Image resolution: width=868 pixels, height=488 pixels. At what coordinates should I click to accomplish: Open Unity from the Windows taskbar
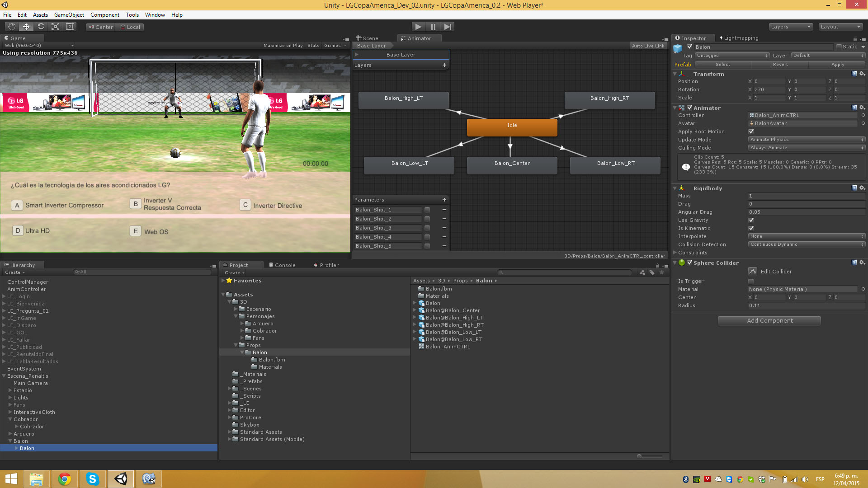121,479
